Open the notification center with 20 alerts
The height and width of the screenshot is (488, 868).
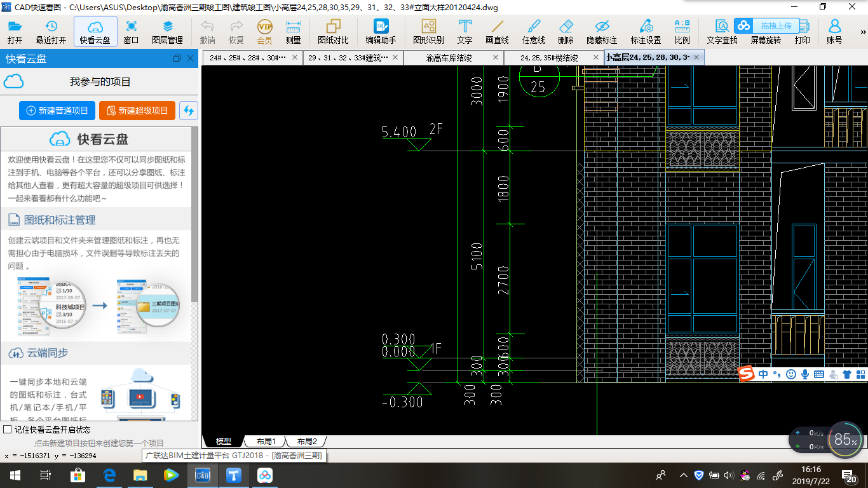851,475
